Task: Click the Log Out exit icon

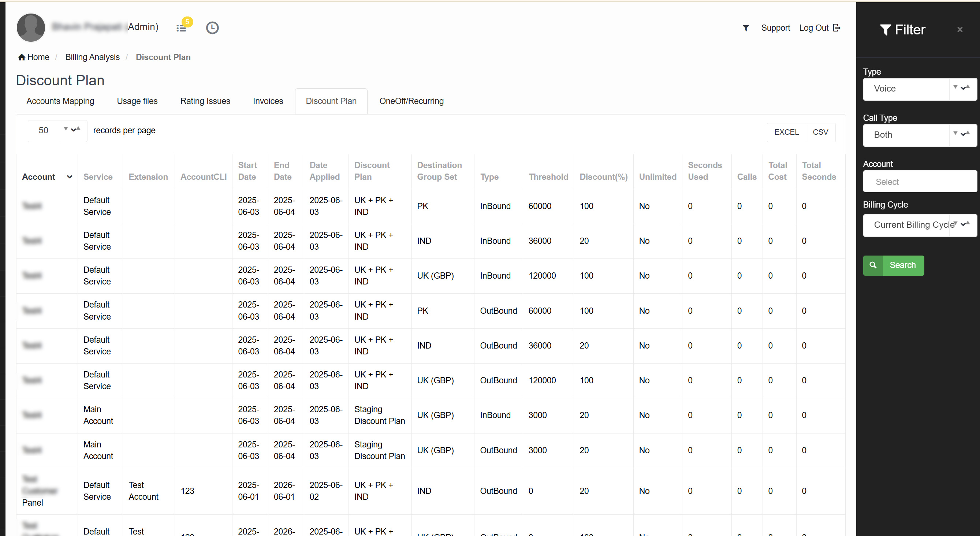Action: point(836,28)
